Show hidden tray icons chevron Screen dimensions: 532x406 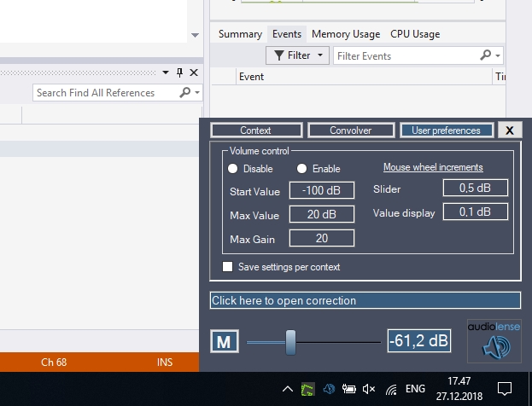tap(288, 389)
